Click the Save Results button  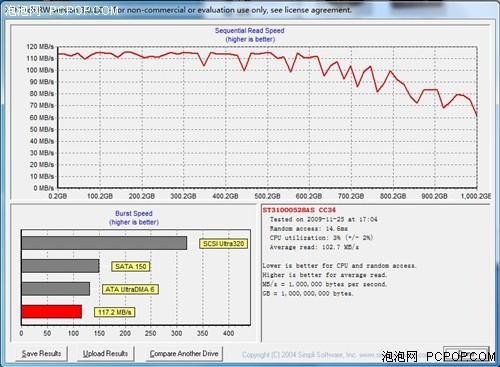41,354
